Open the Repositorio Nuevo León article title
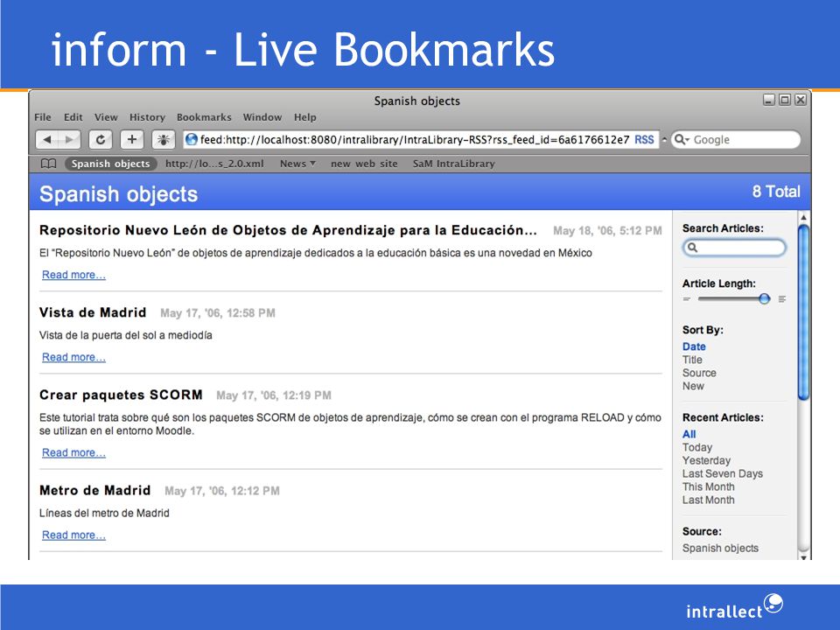The height and width of the screenshot is (630, 840). (x=288, y=230)
